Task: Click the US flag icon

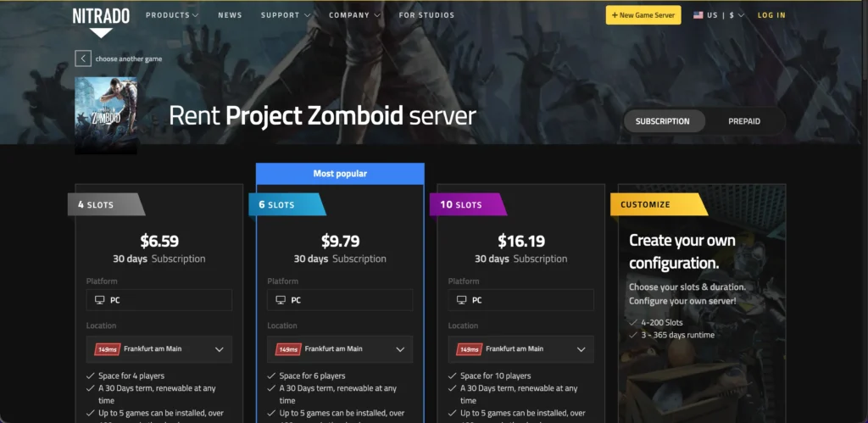Action: [x=698, y=15]
